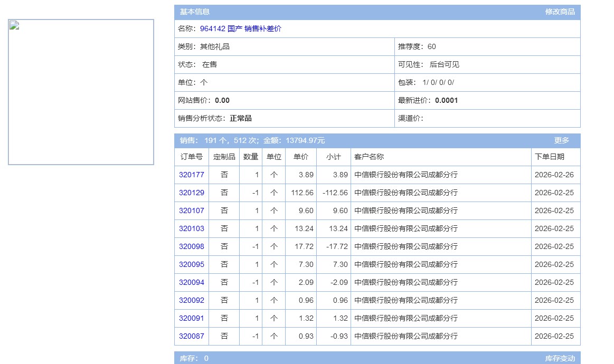
Task: Open the 修改商品 edit product link
Action: click(560, 12)
